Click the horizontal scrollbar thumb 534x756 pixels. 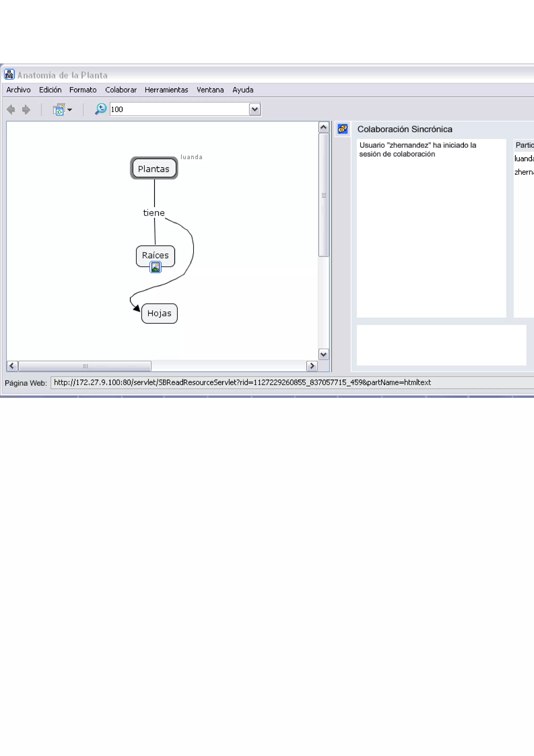pos(85,366)
